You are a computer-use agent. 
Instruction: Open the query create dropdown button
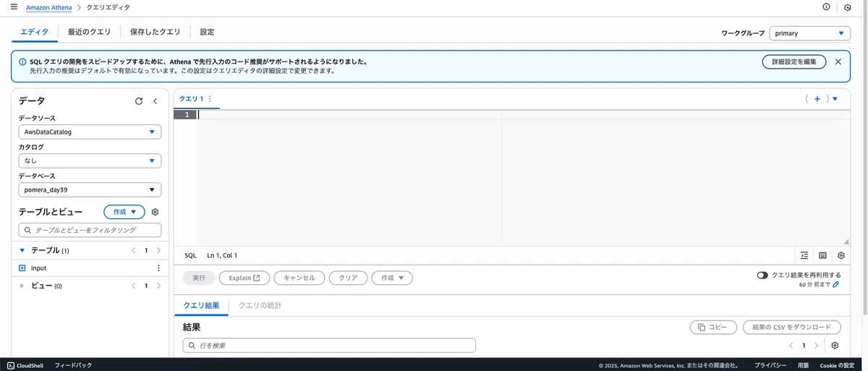392,278
